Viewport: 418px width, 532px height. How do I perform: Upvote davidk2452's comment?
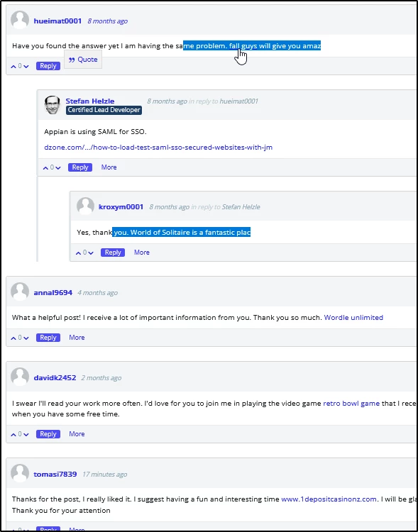tap(13, 434)
